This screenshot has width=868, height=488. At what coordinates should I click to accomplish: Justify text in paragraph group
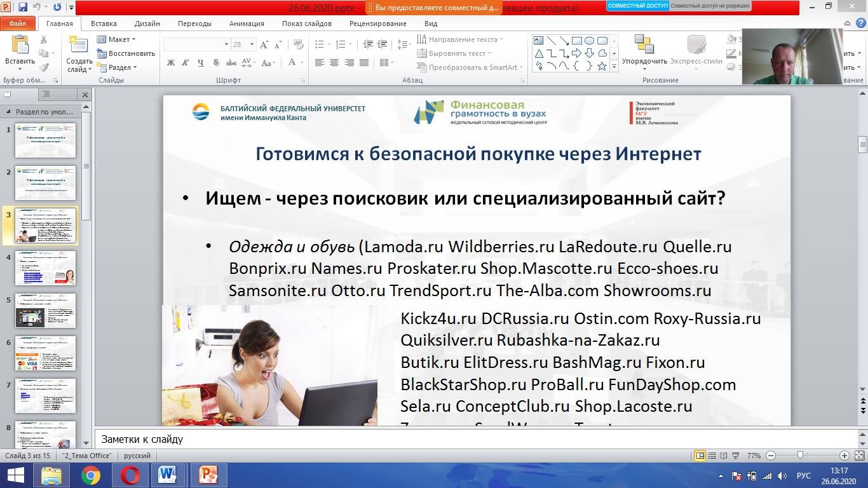(x=364, y=63)
